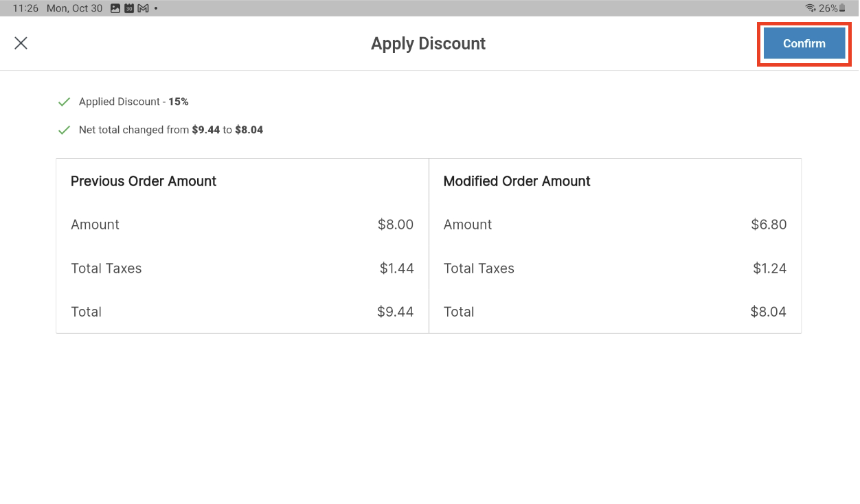Tap the battery icon in status bar
860x504 pixels.
pyautogui.click(x=842, y=8)
